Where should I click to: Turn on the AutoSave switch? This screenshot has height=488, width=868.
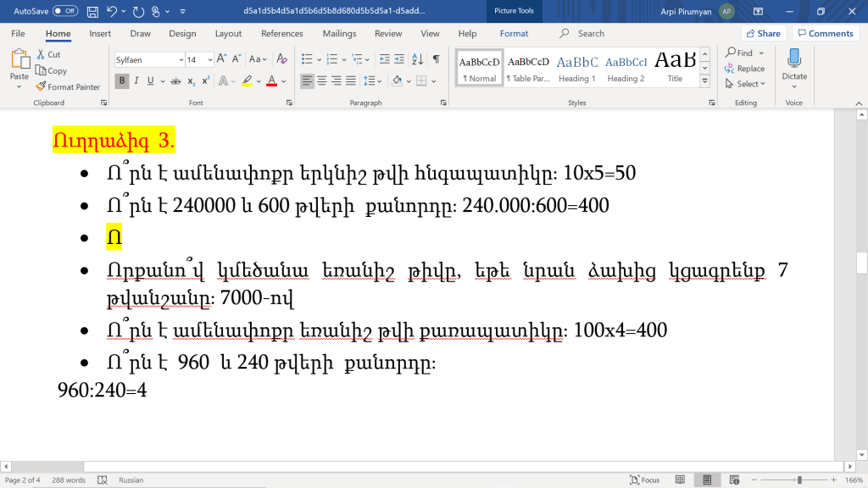65,11
